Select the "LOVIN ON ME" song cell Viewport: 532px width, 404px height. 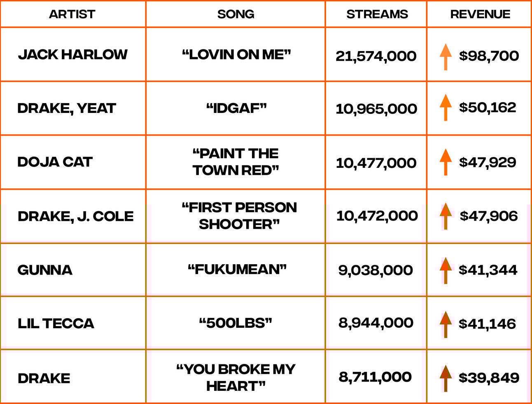(236, 54)
